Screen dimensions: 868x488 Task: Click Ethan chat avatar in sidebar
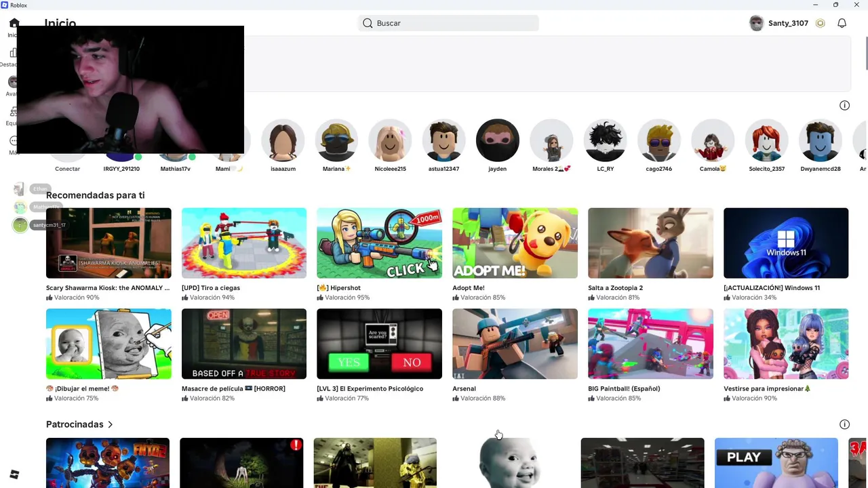[x=19, y=189]
